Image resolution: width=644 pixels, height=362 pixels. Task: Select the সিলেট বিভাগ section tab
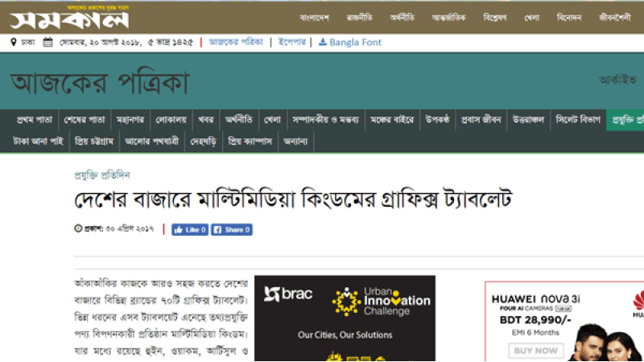(578, 120)
